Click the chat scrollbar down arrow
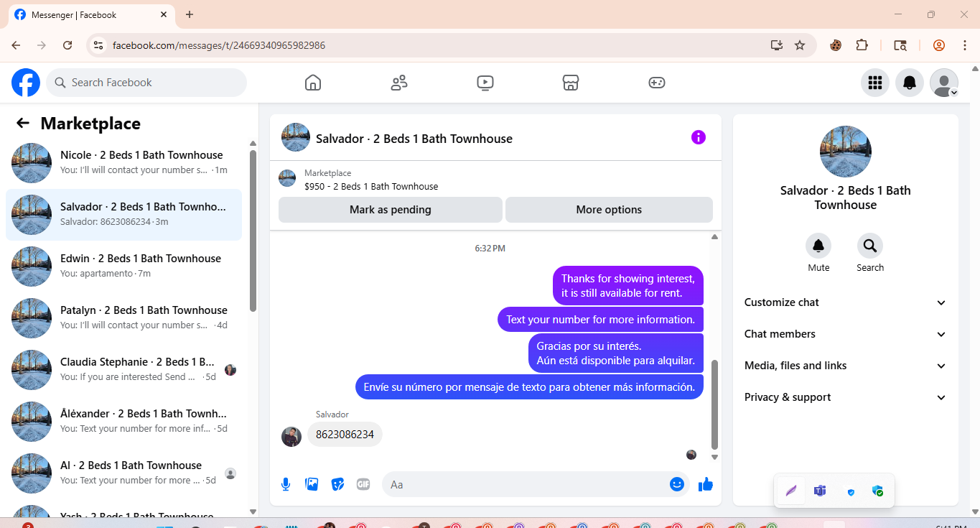 [714, 457]
